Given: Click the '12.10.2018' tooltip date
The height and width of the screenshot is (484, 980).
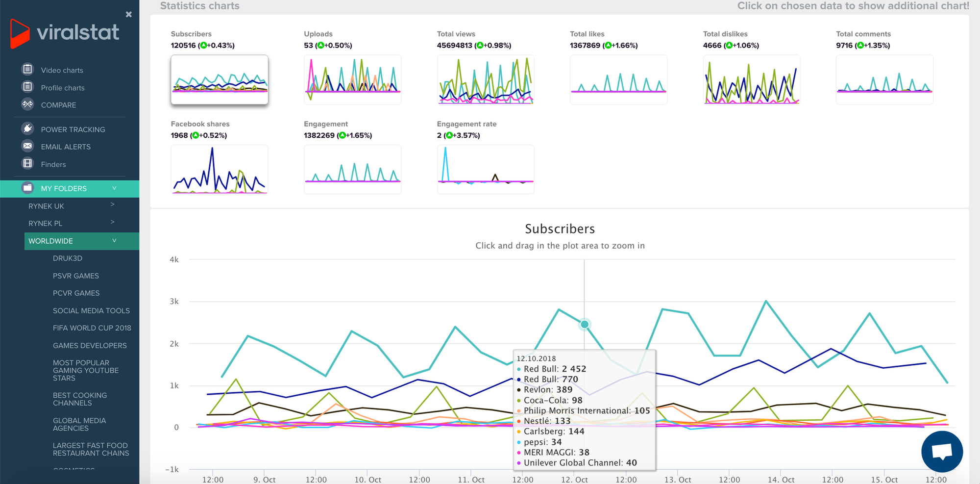Looking at the screenshot, I should point(536,358).
